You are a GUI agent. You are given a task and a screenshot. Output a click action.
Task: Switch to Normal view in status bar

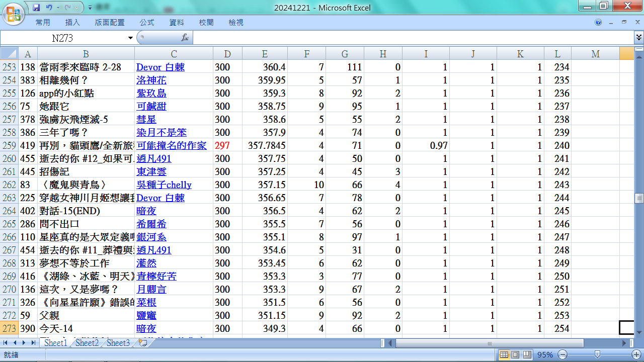(504, 354)
